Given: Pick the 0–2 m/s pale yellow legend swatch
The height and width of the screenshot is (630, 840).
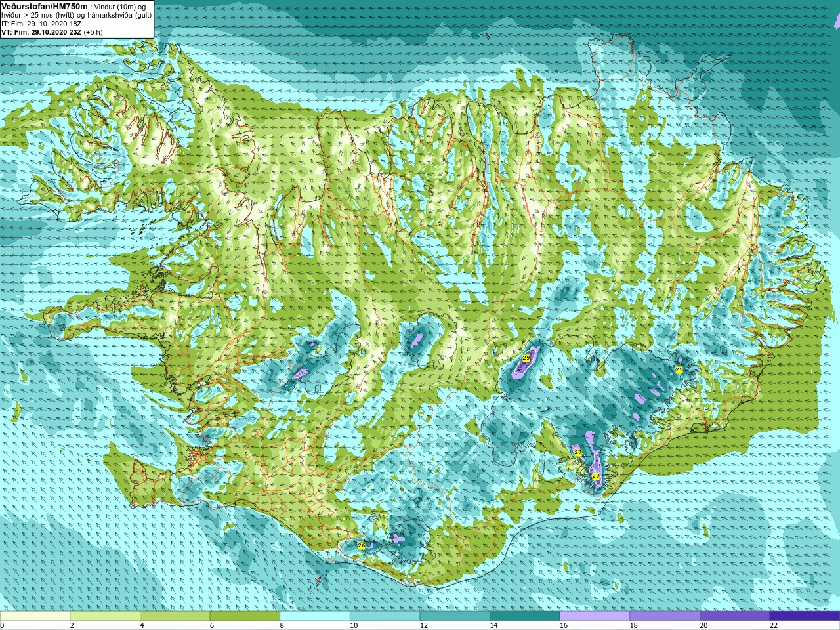Looking at the screenshot, I should (35, 616).
